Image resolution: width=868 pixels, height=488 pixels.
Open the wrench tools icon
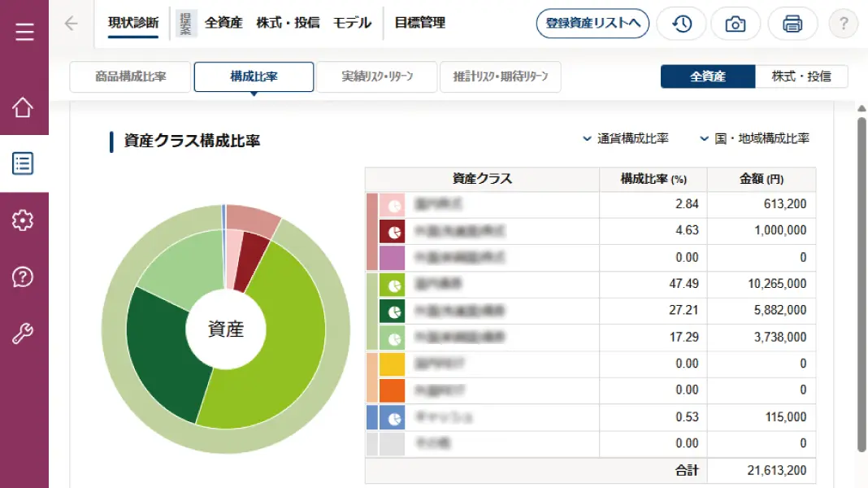(x=23, y=333)
